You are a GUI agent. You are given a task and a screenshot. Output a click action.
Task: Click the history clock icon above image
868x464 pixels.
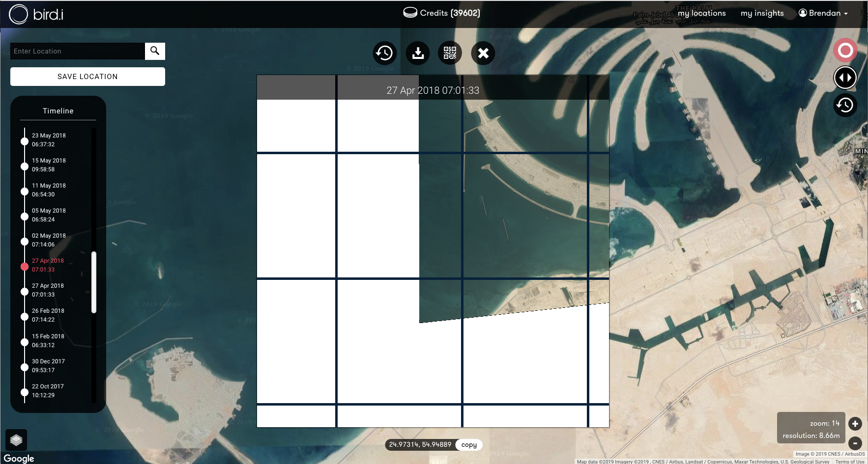point(384,53)
